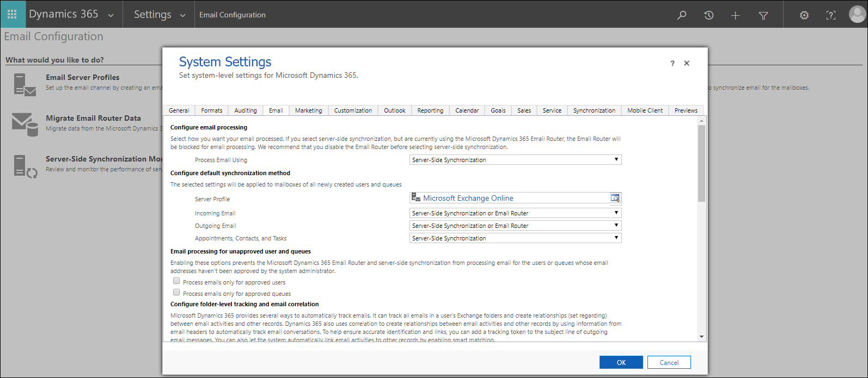
Task: Click Server-Side Synchronization Monitoring icon
Action: click(x=25, y=166)
